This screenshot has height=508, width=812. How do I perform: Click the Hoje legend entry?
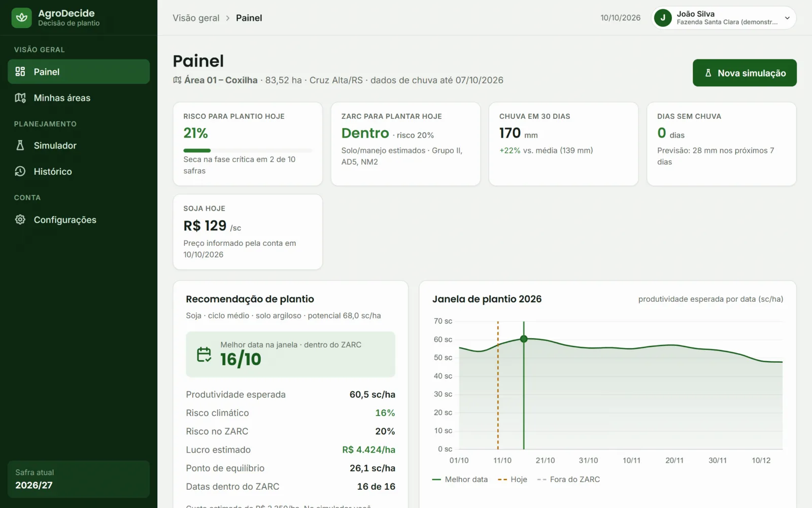tap(513, 479)
